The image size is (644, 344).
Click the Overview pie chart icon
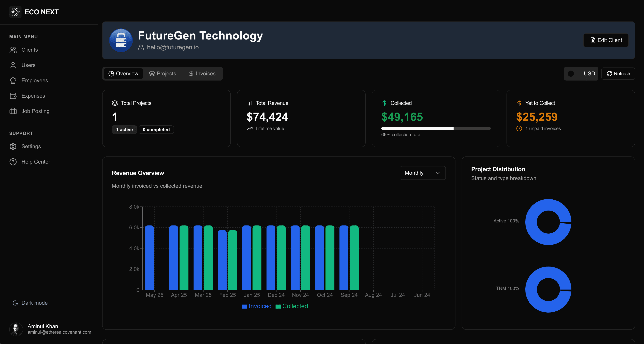coord(111,74)
